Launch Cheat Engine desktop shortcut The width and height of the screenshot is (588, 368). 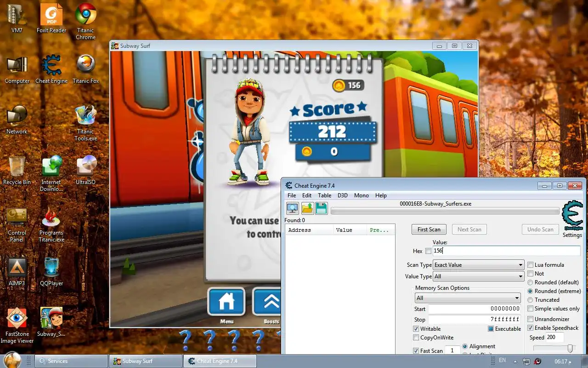(x=51, y=69)
